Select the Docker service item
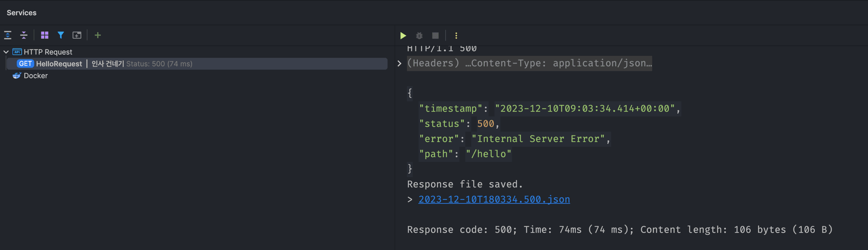Screen dimensions: 868x250 36,76
